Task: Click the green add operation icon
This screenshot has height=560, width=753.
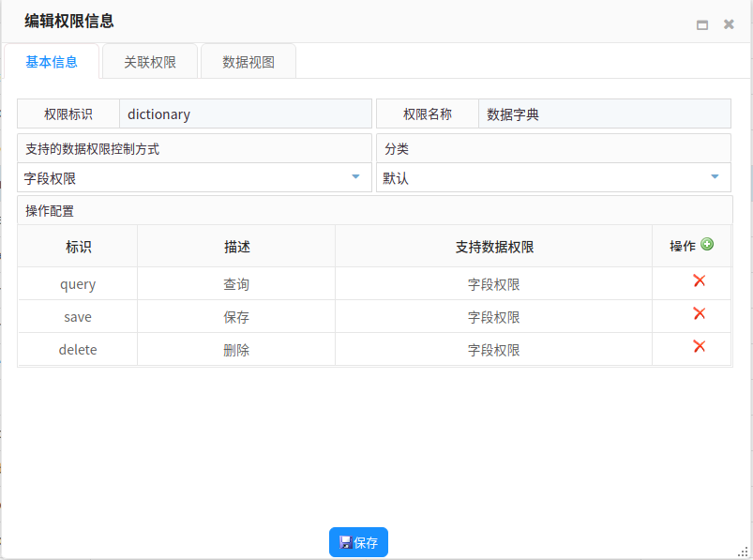Action: (x=707, y=245)
